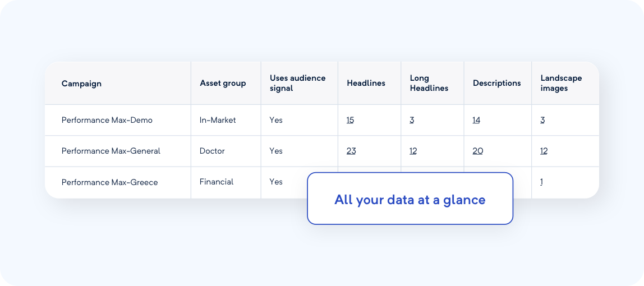Select the Performance Max-Greece campaign cell
Viewport: 644px width, 286px height.
109,182
